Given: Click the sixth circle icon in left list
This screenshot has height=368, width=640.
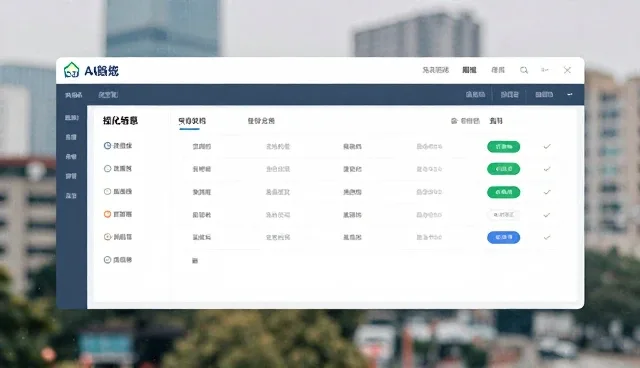Looking at the screenshot, I should click(x=107, y=259).
